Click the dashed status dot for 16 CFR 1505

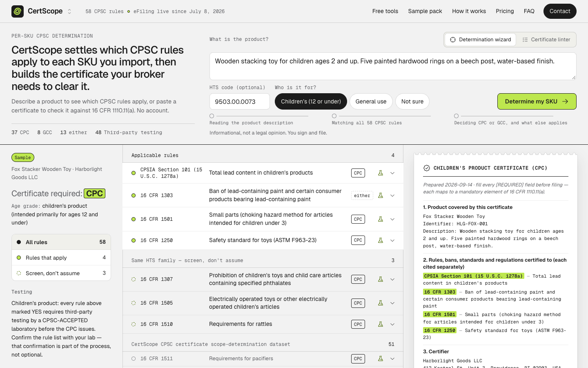(134, 303)
